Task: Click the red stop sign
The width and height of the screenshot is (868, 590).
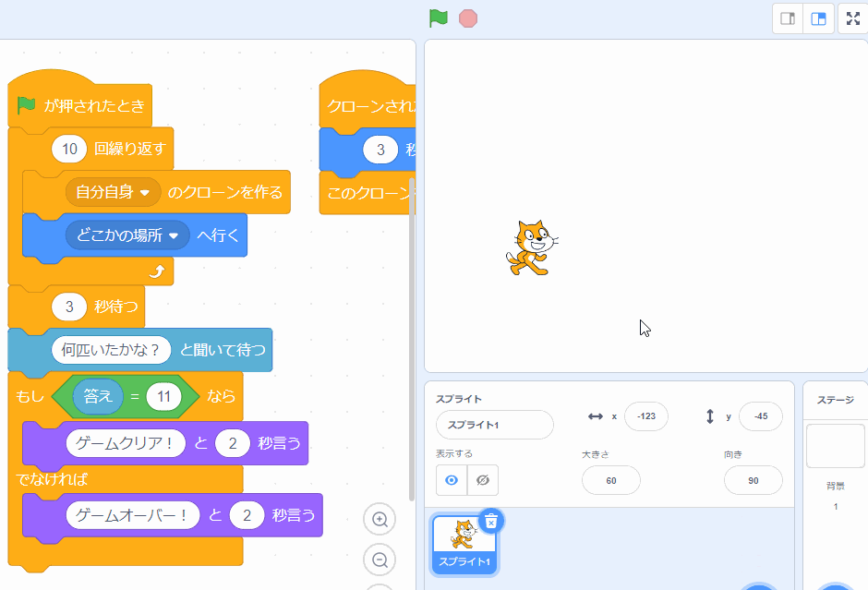Action: (x=469, y=18)
